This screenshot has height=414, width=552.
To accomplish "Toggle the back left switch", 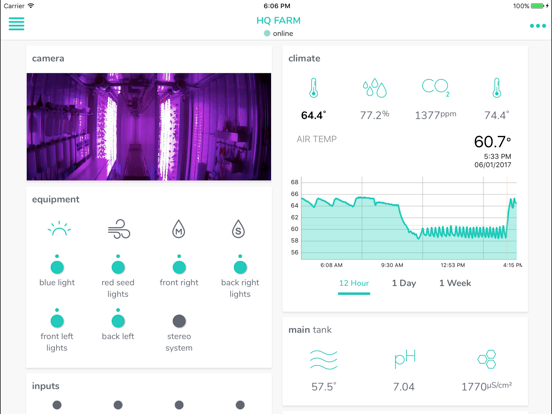I will (118, 321).
